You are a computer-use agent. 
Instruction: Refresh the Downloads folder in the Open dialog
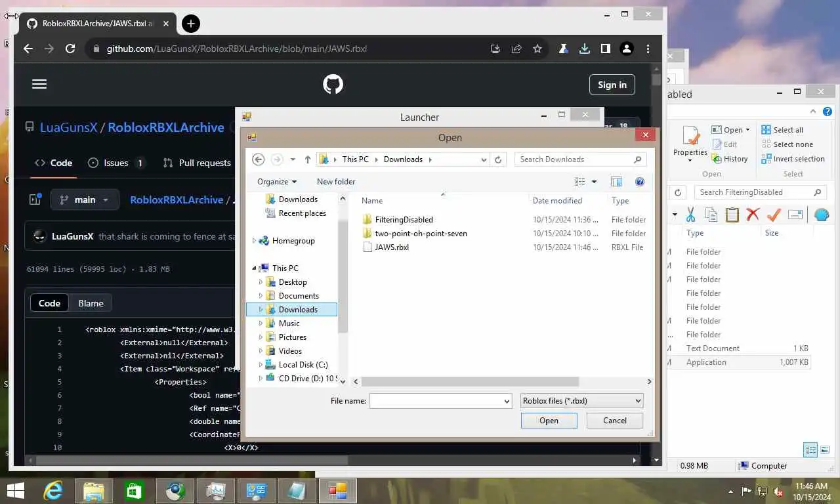[498, 159]
